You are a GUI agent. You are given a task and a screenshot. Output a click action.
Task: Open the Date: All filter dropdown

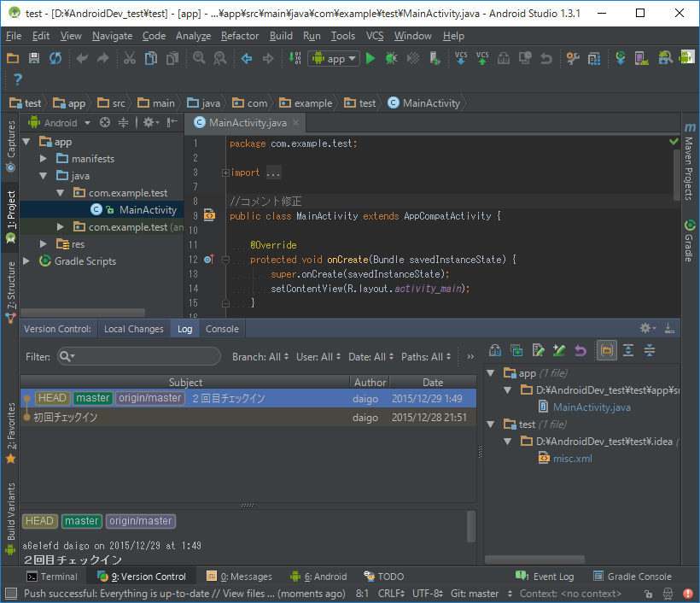point(371,357)
